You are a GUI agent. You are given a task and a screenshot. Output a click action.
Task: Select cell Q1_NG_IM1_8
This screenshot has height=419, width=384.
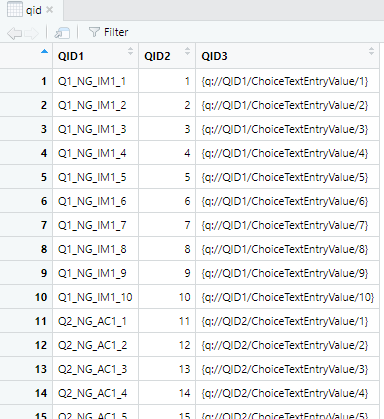pos(95,249)
